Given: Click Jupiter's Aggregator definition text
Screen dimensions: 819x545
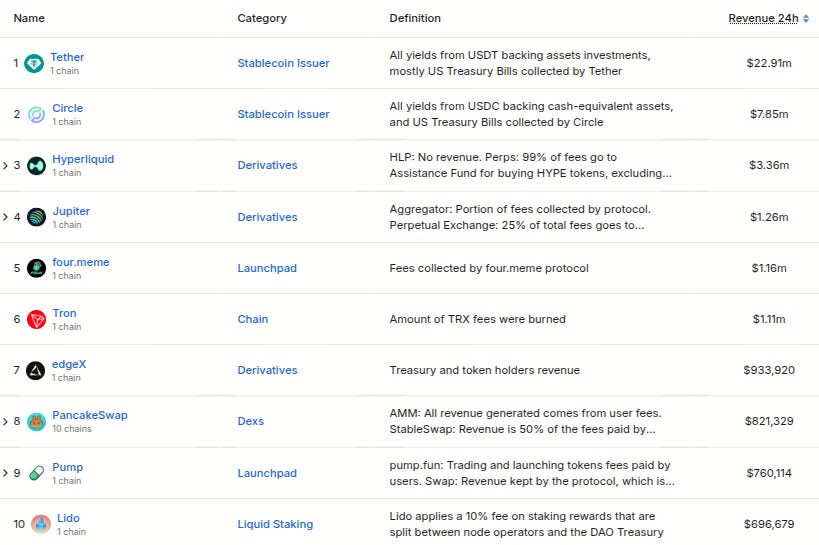Looking at the screenshot, I should point(520,217).
